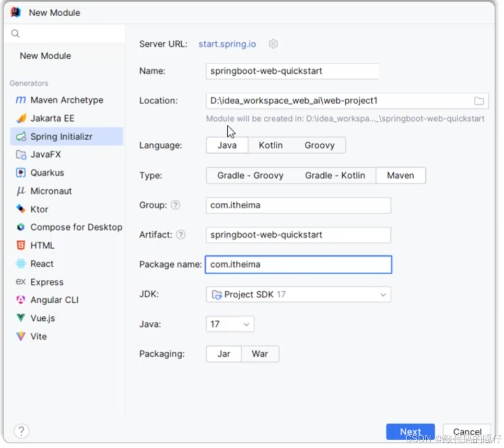Select Jar packaging
The image size is (504, 448).
pos(224,354)
